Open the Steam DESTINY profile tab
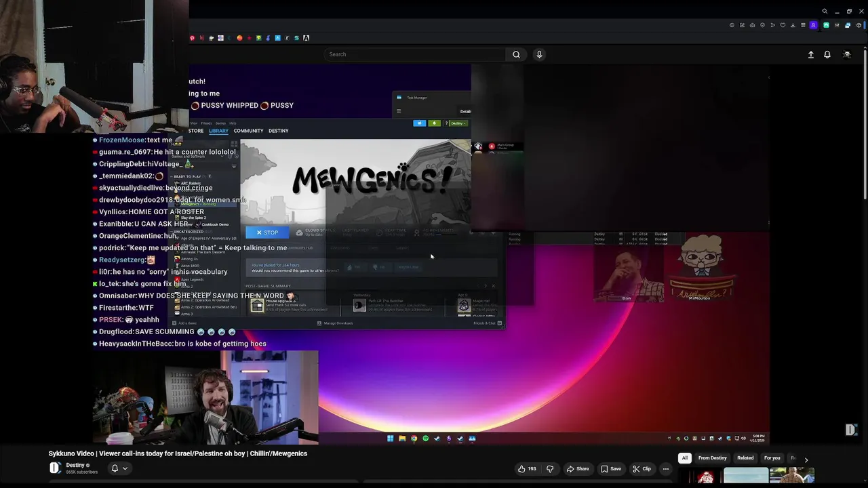 click(278, 131)
